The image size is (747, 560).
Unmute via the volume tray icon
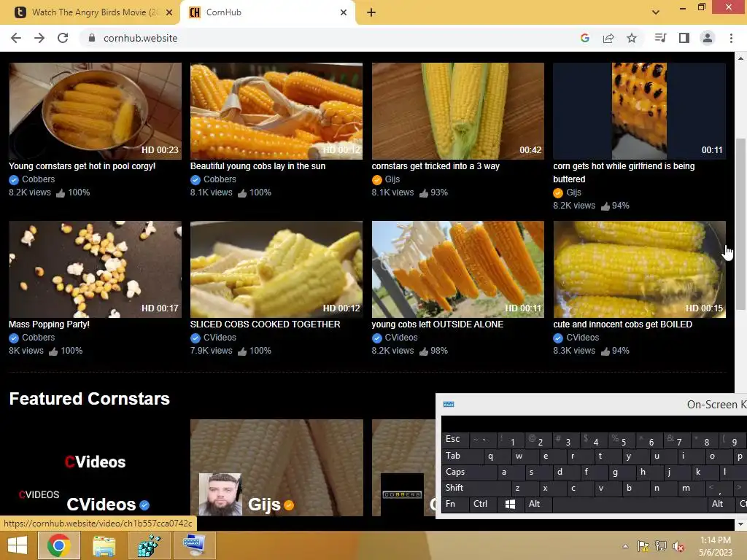click(678, 546)
